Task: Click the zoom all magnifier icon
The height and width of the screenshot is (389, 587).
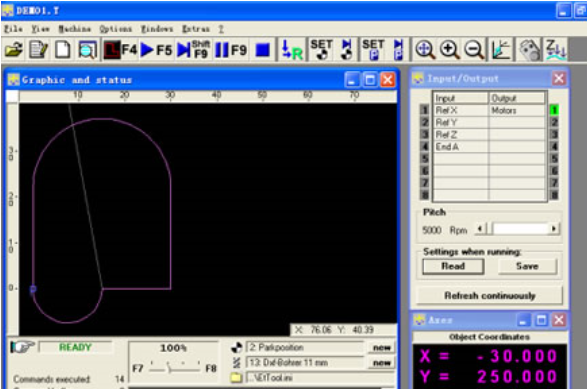Action: (x=425, y=50)
